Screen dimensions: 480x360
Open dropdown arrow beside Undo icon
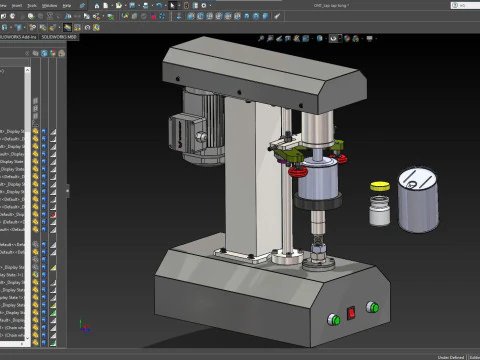165,6
